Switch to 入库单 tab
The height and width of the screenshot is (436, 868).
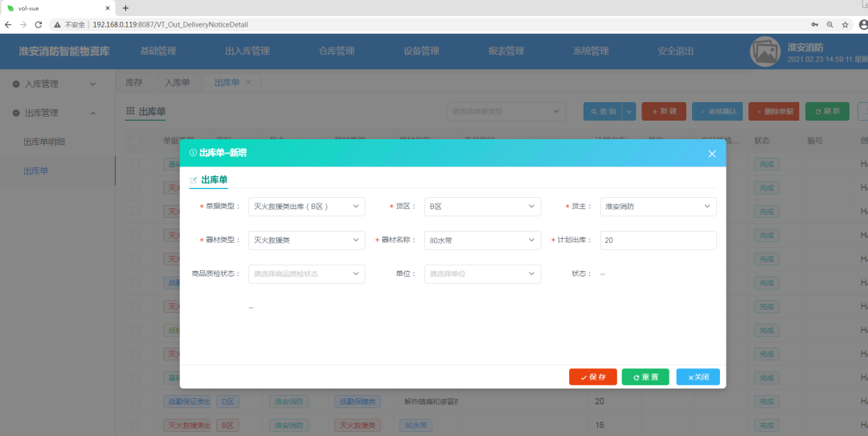pyautogui.click(x=177, y=83)
